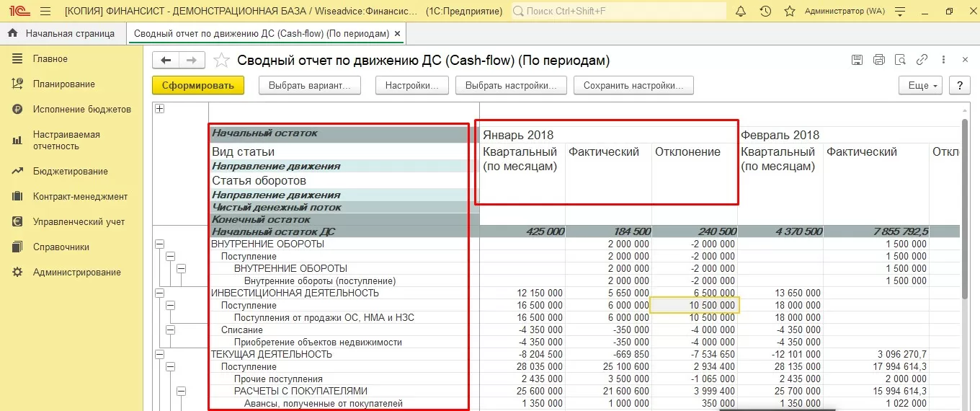Image resolution: width=980 pixels, height=411 pixels.
Task: Open service settings icon beside Администратор
Action: (899, 12)
